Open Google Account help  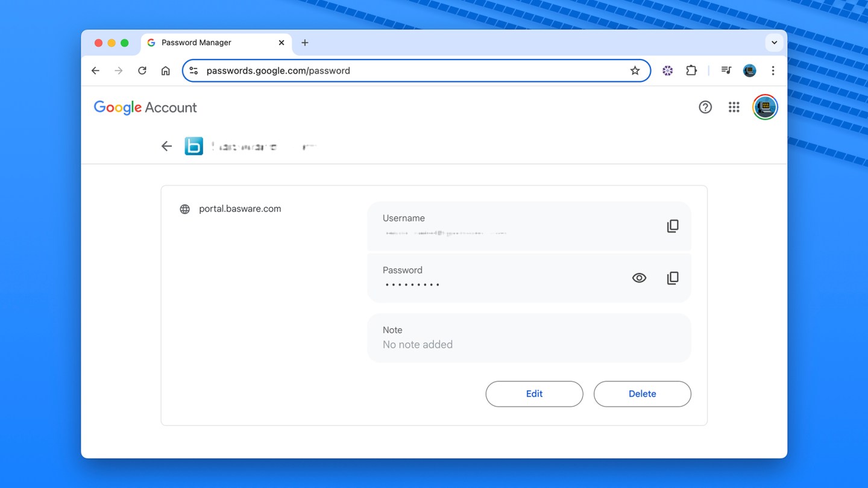(705, 107)
